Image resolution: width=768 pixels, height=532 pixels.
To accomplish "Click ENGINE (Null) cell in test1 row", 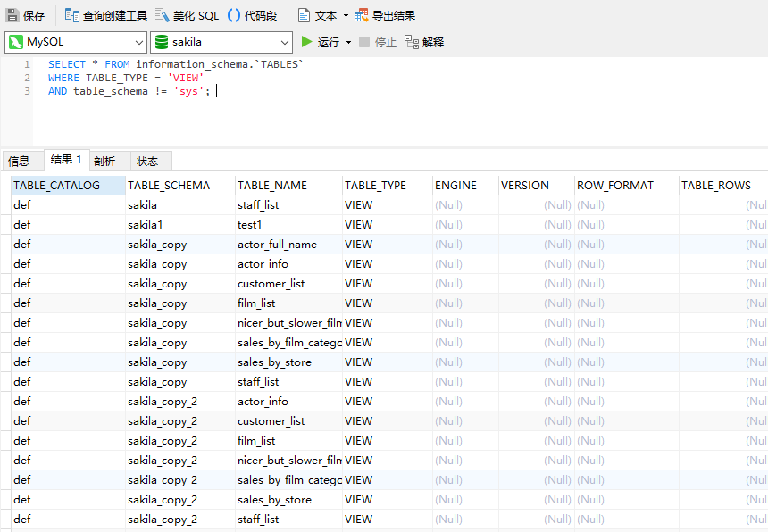I will pyautogui.click(x=465, y=225).
